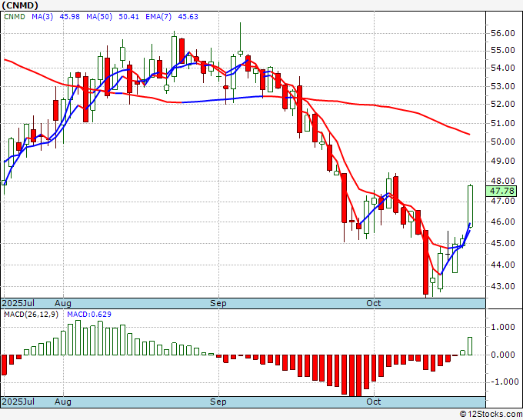Select the CNMD legend label
The width and height of the screenshot is (523, 420).
pos(15,17)
